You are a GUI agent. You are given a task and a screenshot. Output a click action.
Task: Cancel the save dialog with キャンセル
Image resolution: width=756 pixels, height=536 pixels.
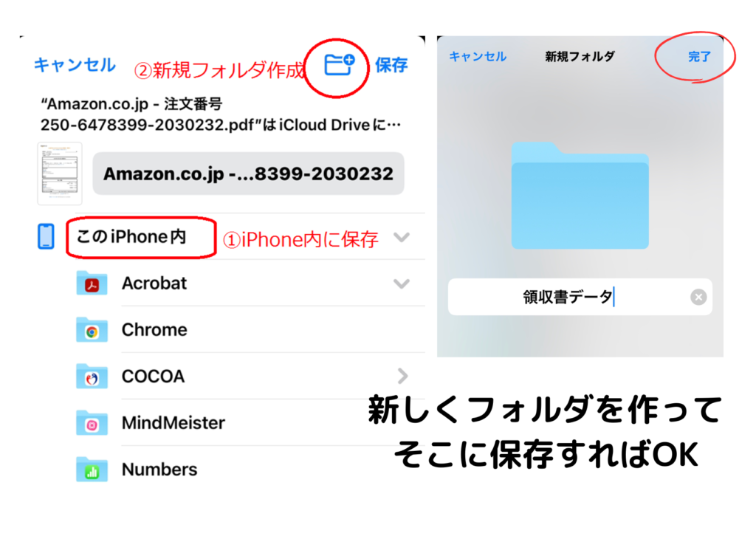click(x=75, y=64)
